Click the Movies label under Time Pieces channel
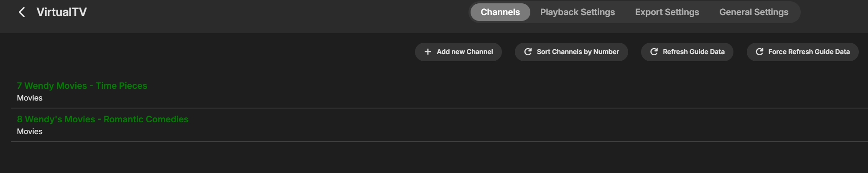This screenshot has width=868, height=173. click(x=30, y=98)
